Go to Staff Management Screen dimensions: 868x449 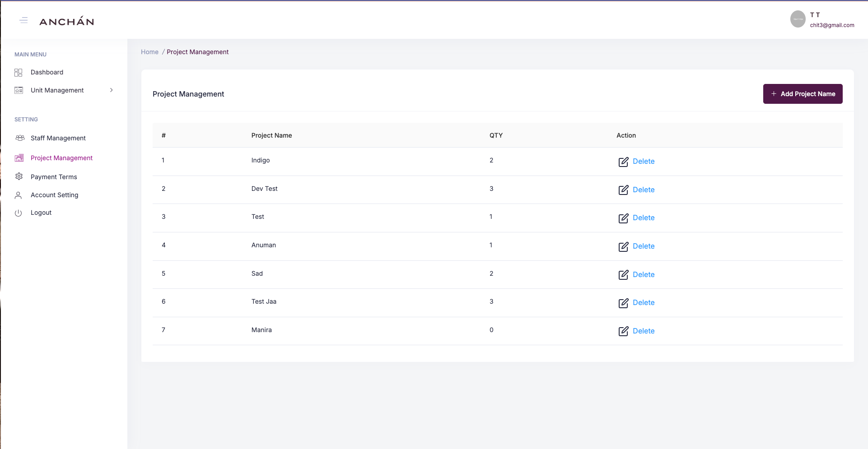(x=58, y=138)
